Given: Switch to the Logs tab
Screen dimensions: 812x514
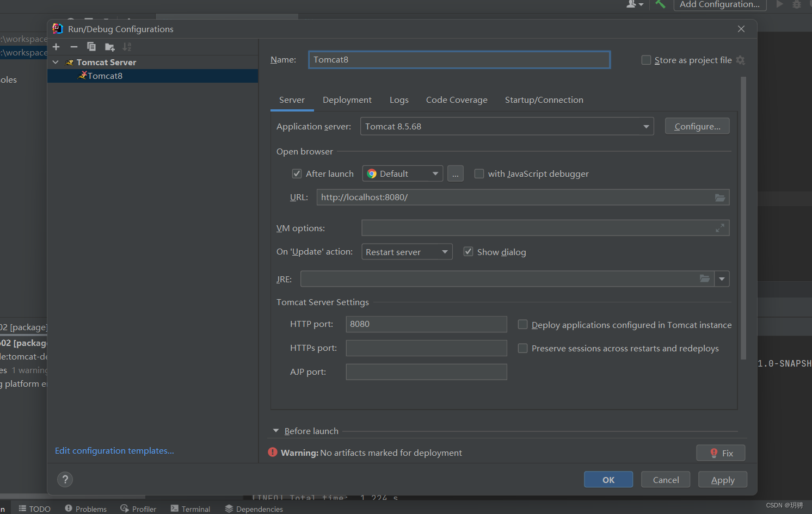Looking at the screenshot, I should pos(399,100).
